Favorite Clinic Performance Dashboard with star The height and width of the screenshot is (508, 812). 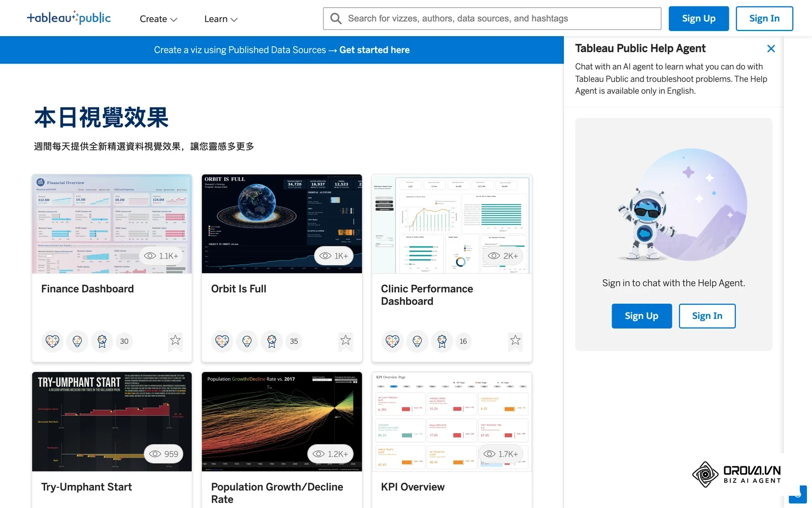(515, 340)
